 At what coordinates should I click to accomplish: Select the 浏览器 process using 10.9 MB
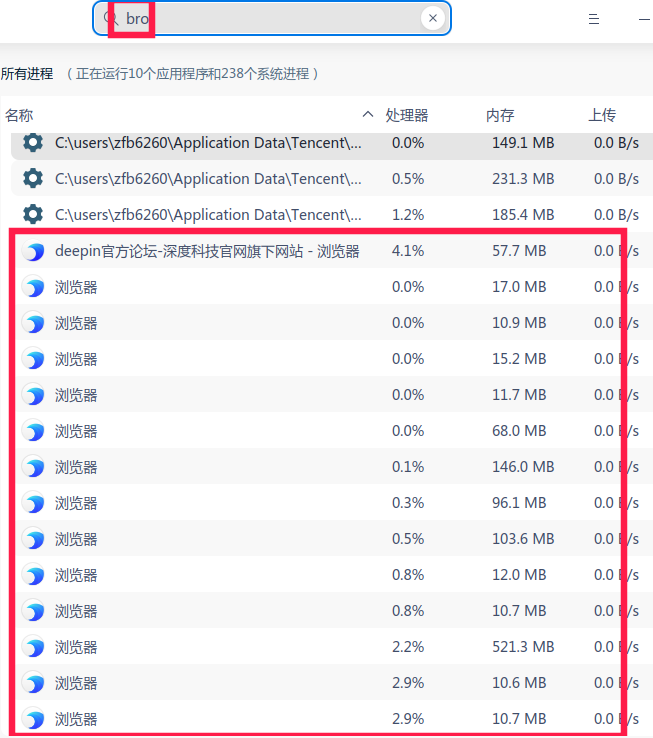coord(332,323)
